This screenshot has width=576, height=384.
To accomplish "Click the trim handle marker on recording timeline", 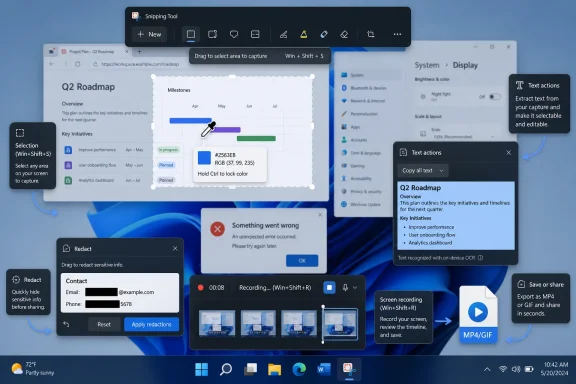I will [323, 324].
